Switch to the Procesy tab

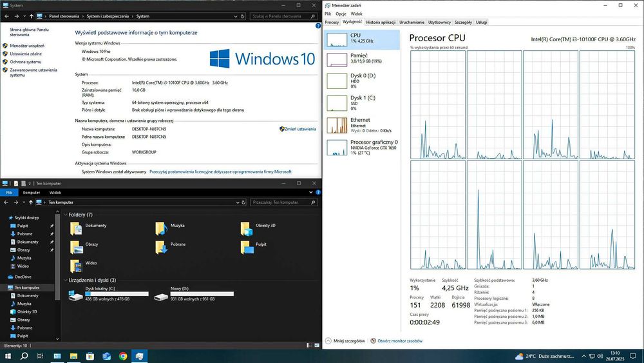332,22
